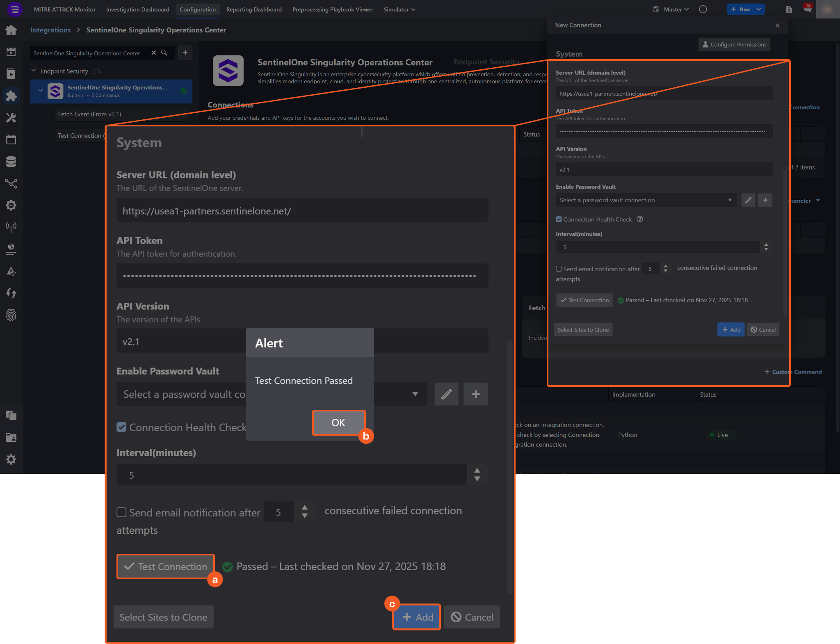Click the wrench tools icon in sidebar

click(x=11, y=118)
